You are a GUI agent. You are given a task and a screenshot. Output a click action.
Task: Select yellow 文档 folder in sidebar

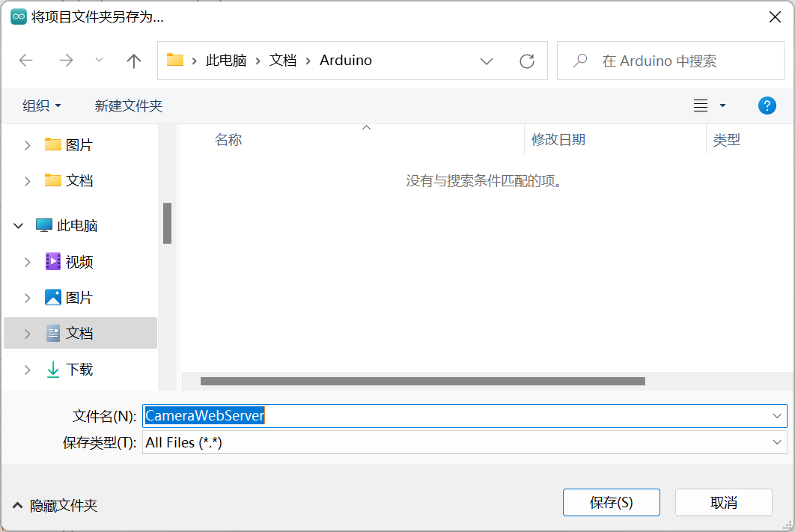(x=68, y=180)
